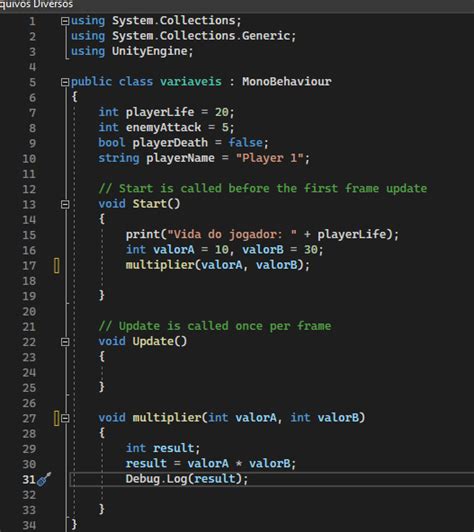The height and width of the screenshot is (532, 474).
Task: Click "enemyAttack" variable on line 8
Action: point(164,128)
